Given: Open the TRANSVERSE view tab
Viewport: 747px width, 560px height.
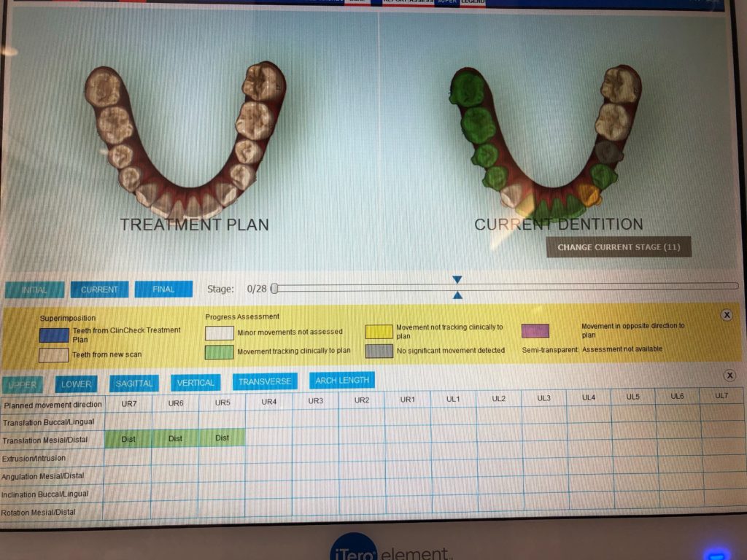Looking at the screenshot, I should tap(265, 381).
